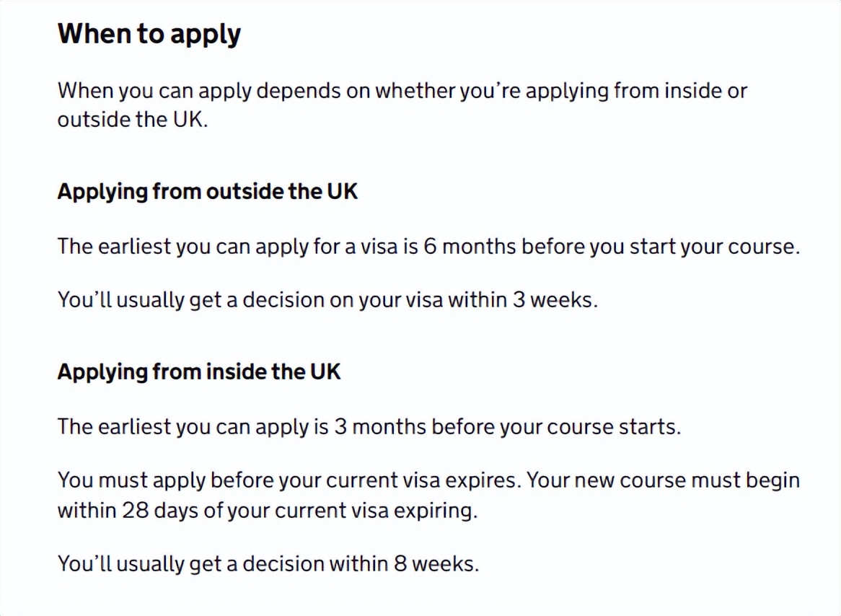Select the words "3 weeks" in the text
Image resolution: width=841 pixels, height=616 pixels.
tap(554, 300)
